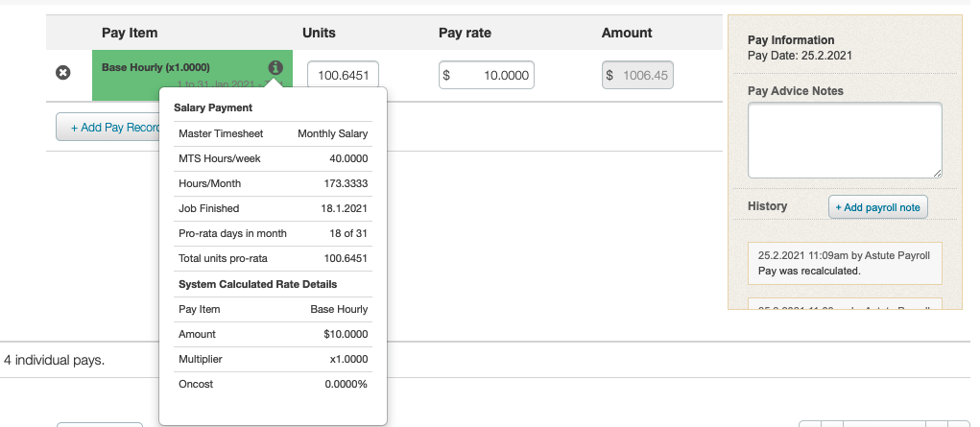Click the Pro-rata days in month row
The width and height of the screenshot is (980, 427).
[273, 233]
